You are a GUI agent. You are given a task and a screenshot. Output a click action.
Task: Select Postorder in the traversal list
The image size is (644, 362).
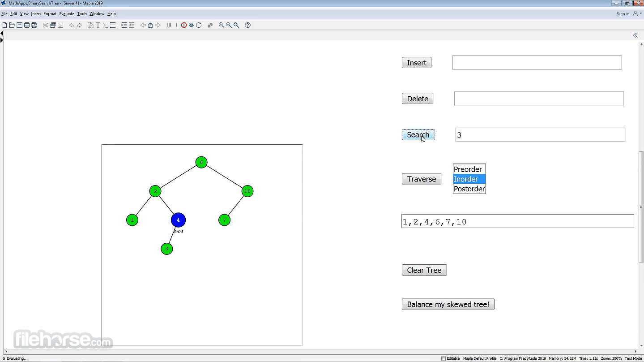coord(469,189)
